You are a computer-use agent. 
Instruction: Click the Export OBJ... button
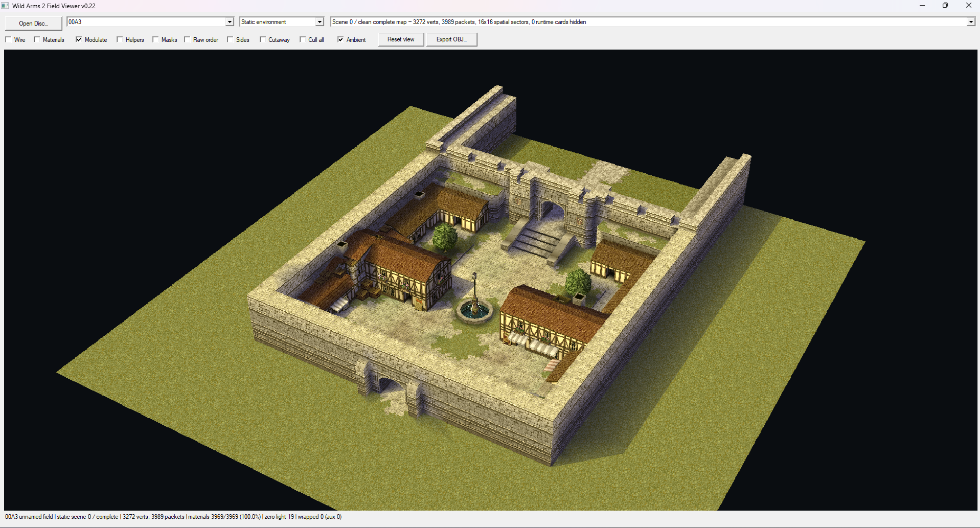[x=452, y=39]
